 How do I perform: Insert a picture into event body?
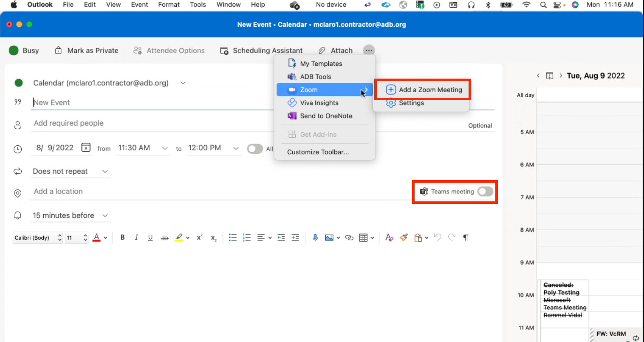pyautogui.click(x=329, y=237)
